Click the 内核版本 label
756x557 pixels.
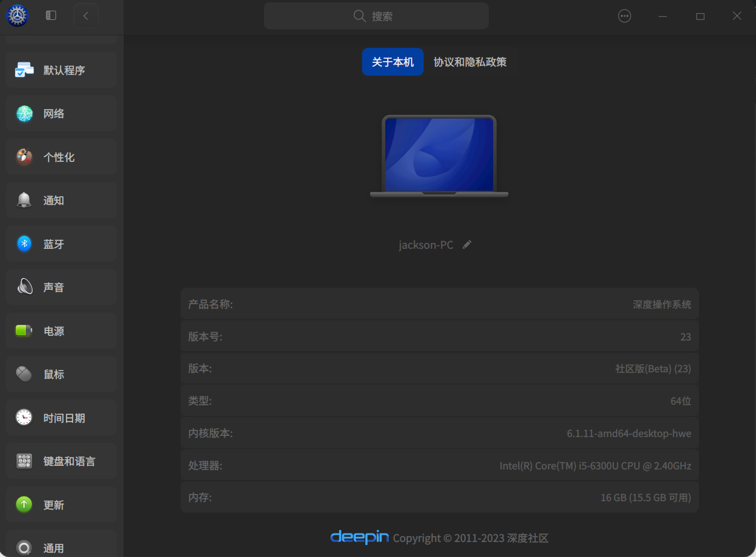pyautogui.click(x=211, y=433)
